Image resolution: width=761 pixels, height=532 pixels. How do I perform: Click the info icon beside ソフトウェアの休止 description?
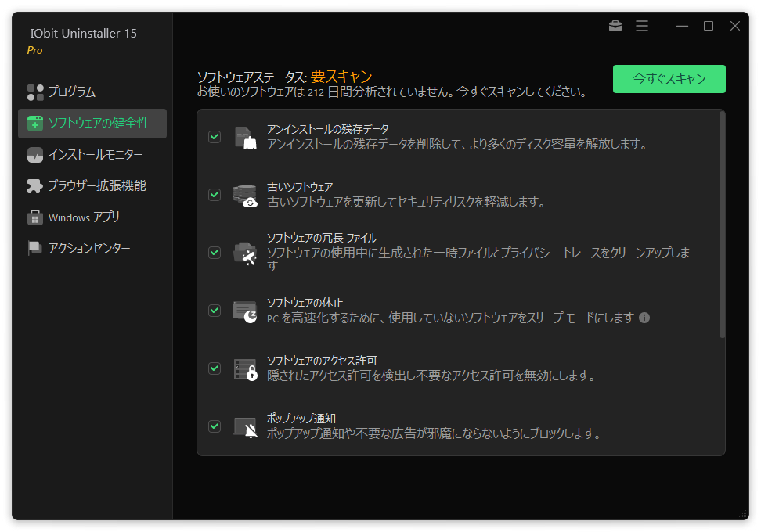pos(644,318)
